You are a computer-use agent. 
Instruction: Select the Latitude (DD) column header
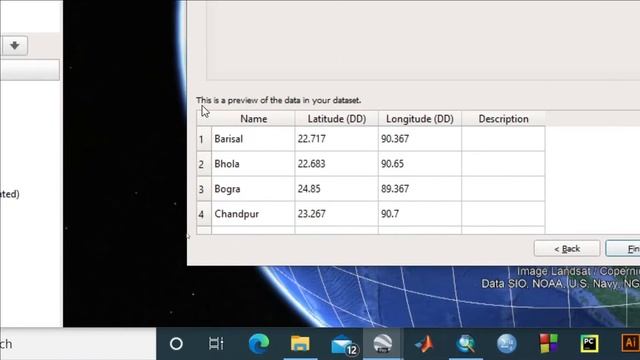click(336, 119)
